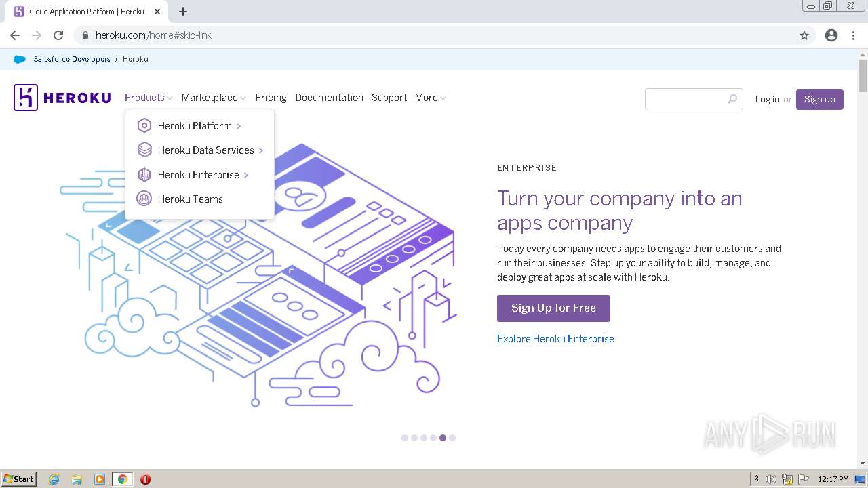The height and width of the screenshot is (488, 868).
Task: Select the active fifth carousel dot
Action: 443,438
